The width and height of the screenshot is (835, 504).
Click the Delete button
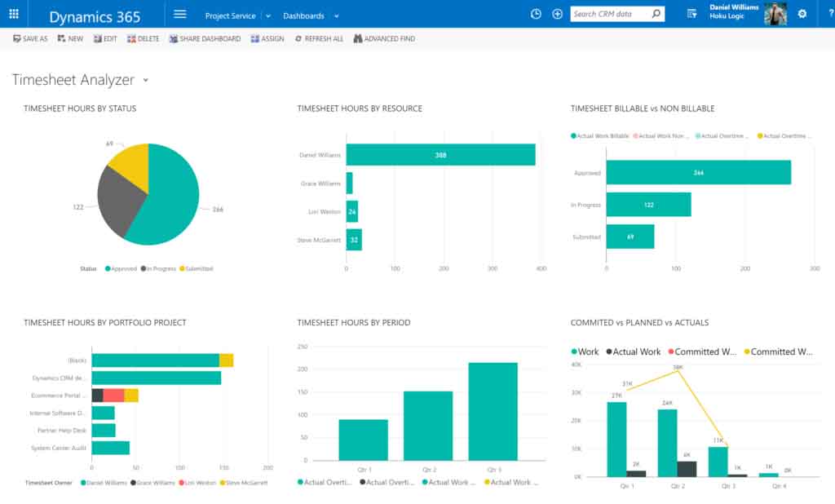[143, 38]
